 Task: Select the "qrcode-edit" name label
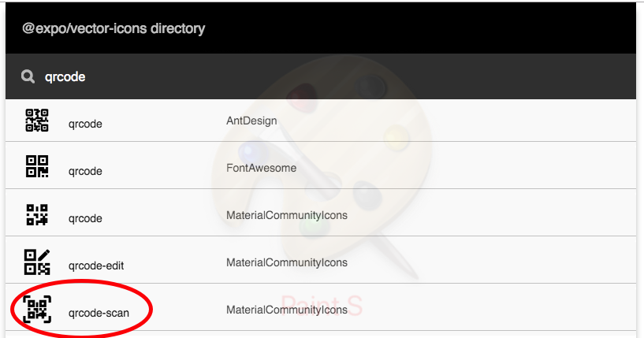click(x=98, y=265)
